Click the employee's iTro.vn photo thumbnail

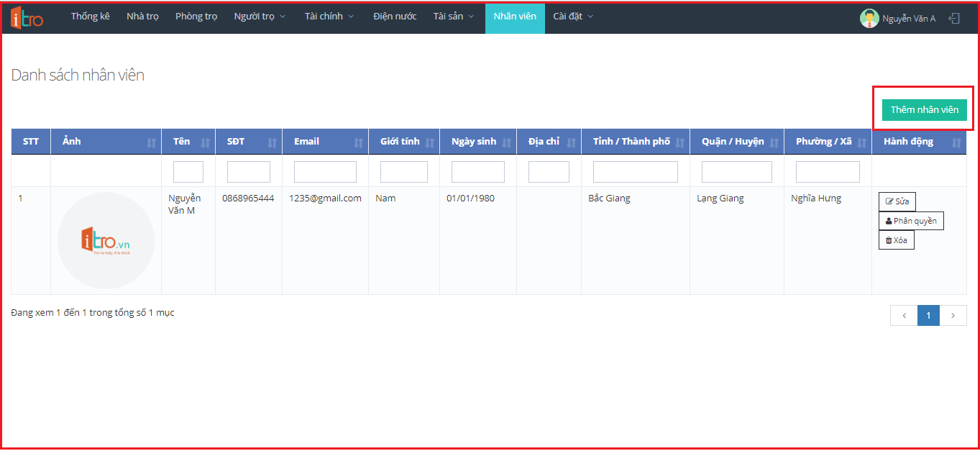[x=106, y=240]
